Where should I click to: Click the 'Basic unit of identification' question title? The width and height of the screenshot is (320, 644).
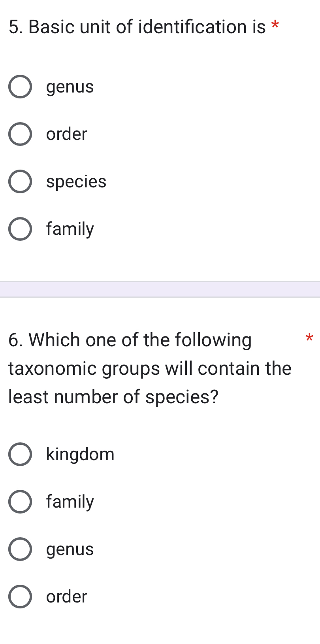click(x=137, y=27)
